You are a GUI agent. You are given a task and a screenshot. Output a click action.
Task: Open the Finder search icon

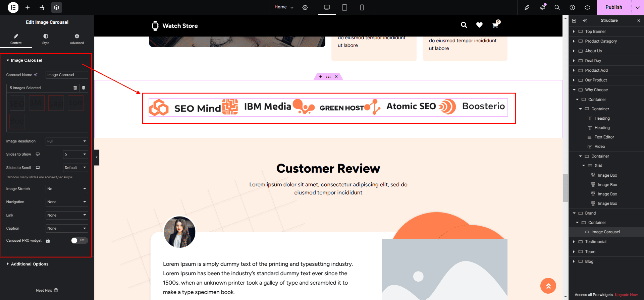coord(557,7)
